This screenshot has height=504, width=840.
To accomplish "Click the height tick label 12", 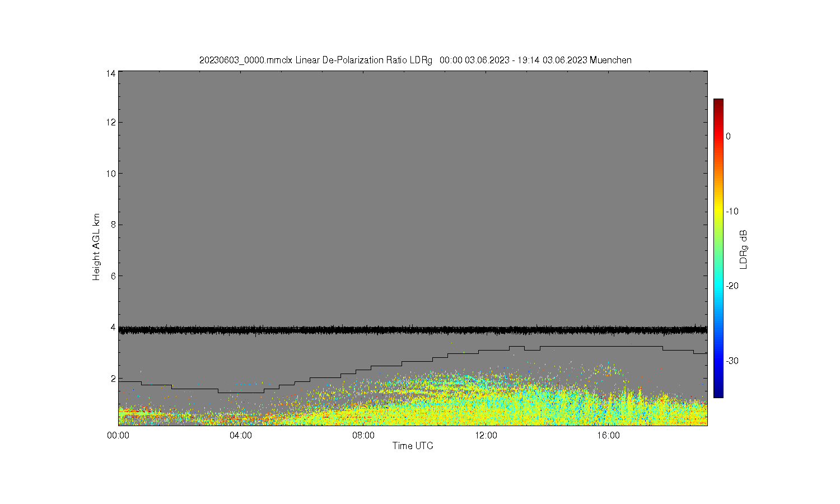I will (x=111, y=122).
